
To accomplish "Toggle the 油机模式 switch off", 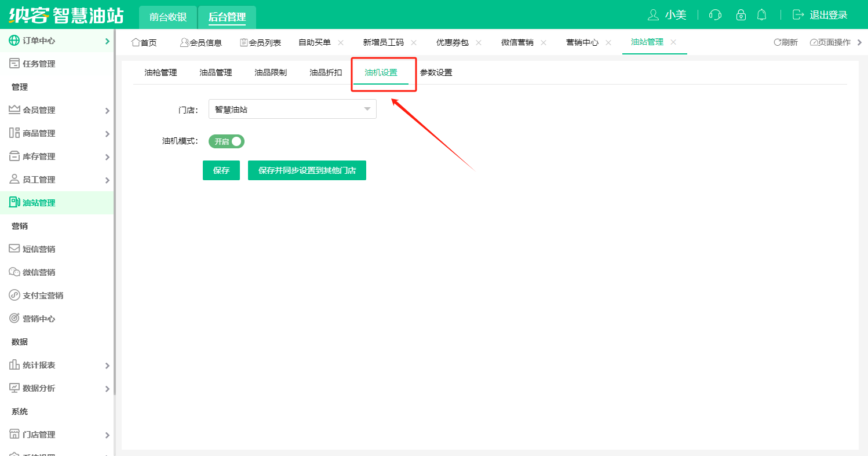I will (x=227, y=141).
